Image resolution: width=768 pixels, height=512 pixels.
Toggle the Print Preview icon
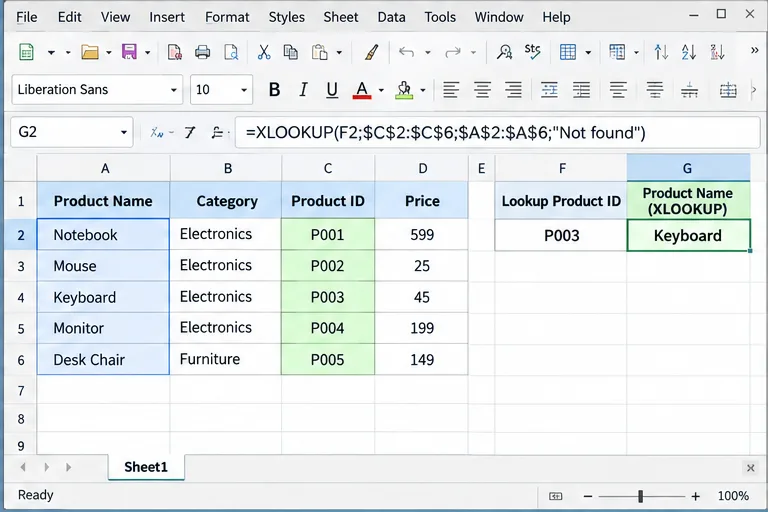(231, 52)
